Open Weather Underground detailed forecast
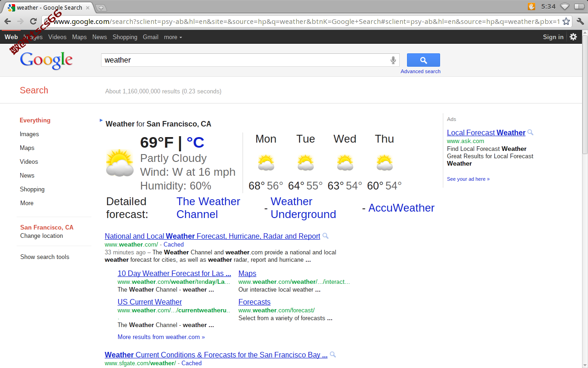This screenshot has height=368, width=588. pyautogui.click(x=303, y=208)
